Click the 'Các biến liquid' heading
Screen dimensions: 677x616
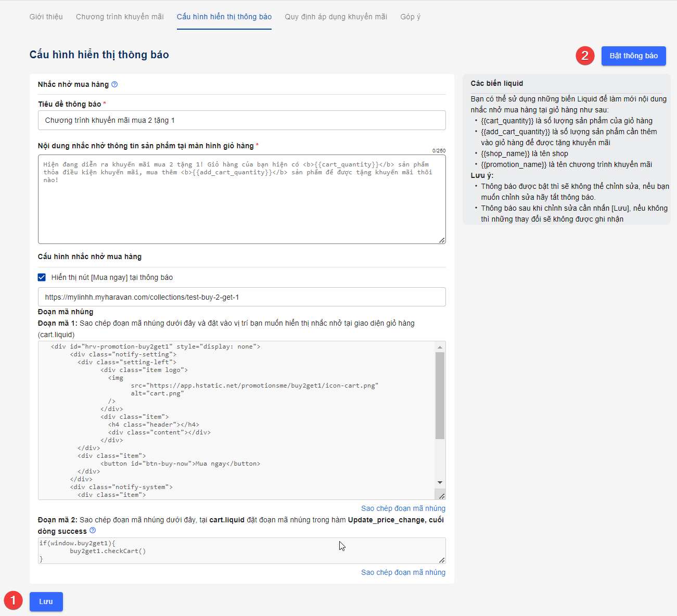click(x=497, y=83)
